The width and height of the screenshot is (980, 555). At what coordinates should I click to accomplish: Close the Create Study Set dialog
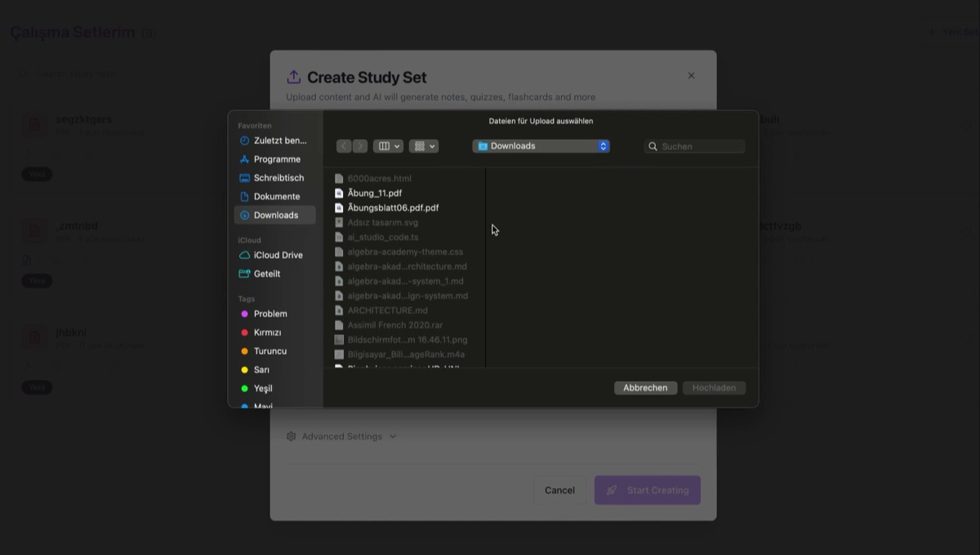[691, 75]
